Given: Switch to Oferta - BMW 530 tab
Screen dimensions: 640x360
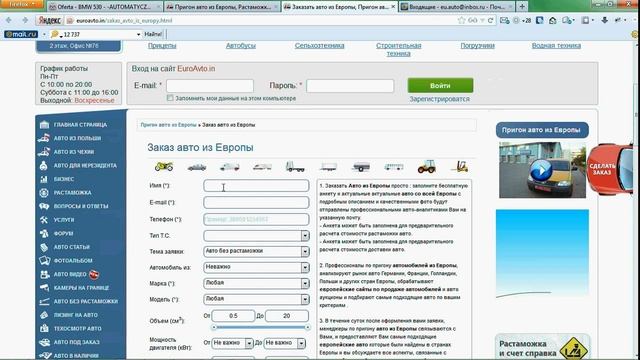Looking at the screenshot, I should (x=104, y=7).
